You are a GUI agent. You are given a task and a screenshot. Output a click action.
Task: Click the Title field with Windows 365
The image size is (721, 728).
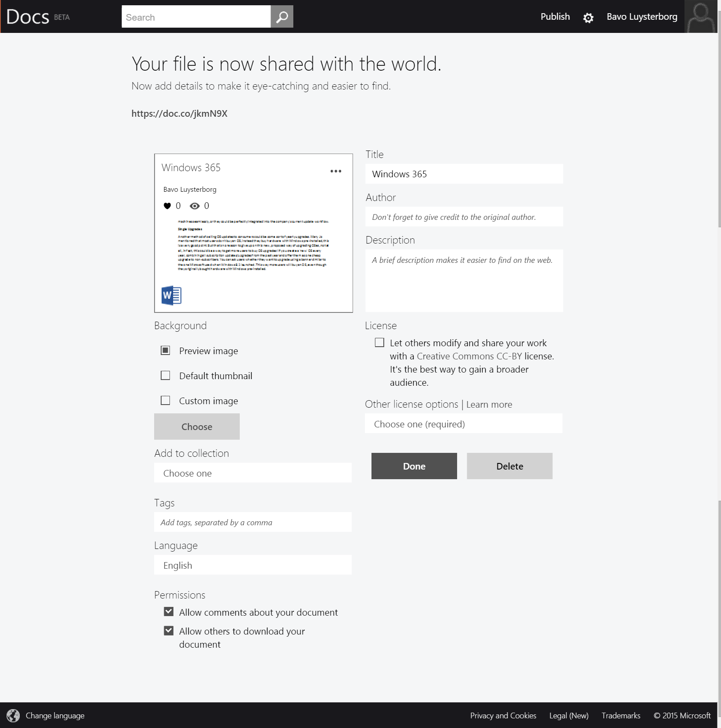[464, 174]
